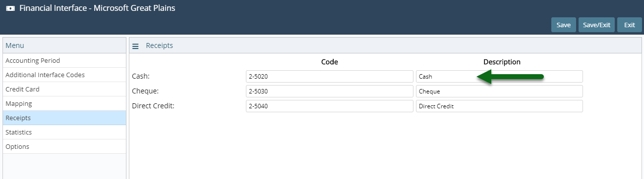
Task: Click the Cash code field 2-5020
Action: (x=330, y=77)
